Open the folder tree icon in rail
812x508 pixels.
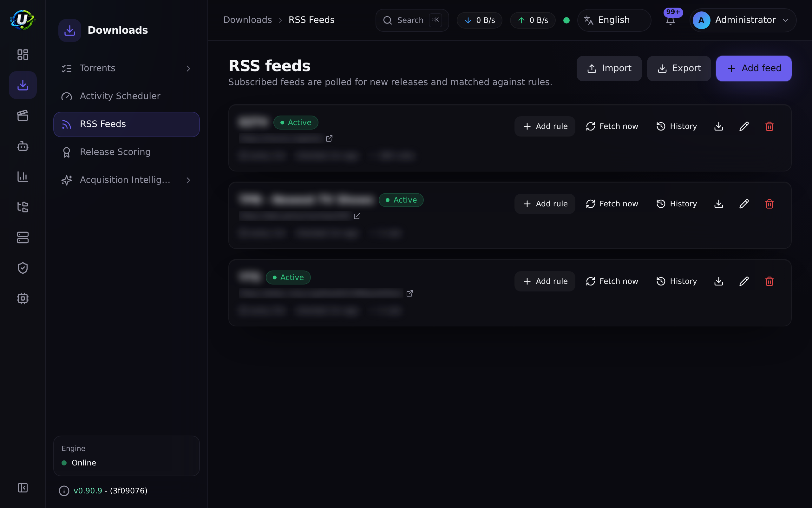pyautogui.click(x=23, y=207)
